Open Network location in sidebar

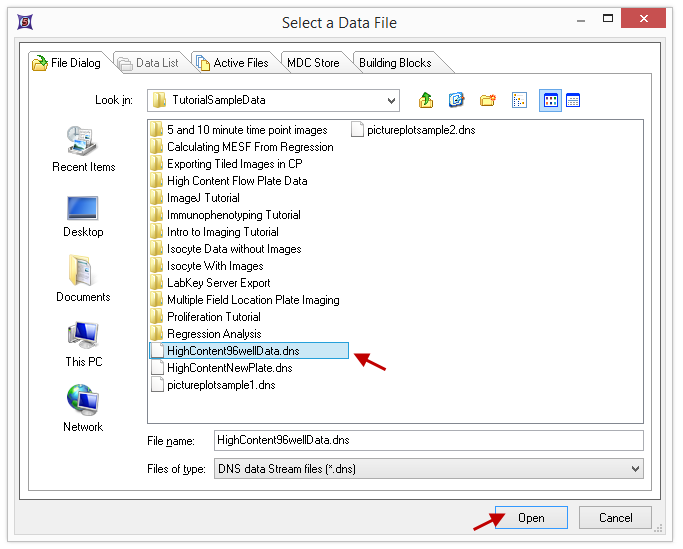coord(83,409)
